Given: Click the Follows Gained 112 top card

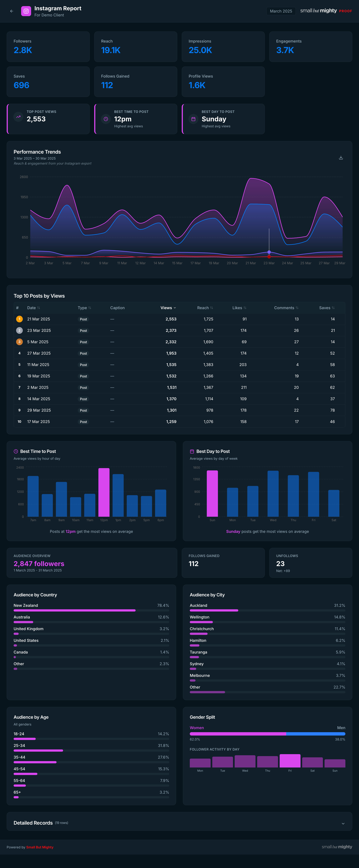Looking at the screenshot, I should 136,82.
